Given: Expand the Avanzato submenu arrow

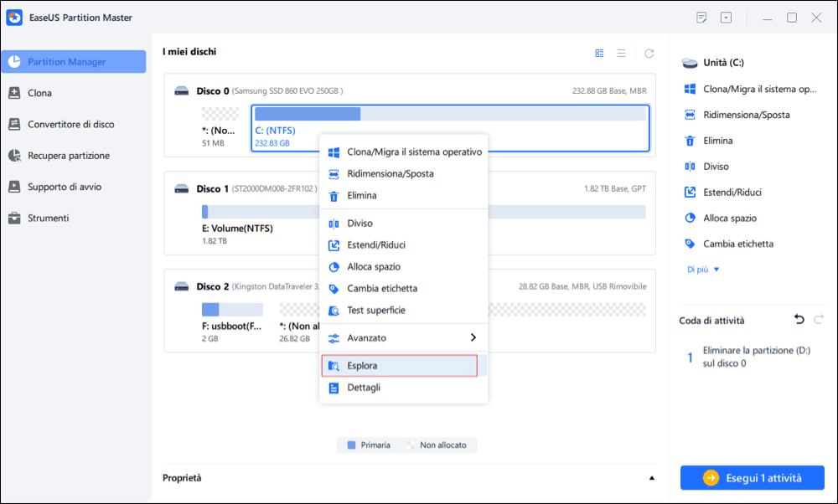Looking at the screenshot, I should (473, 337).
